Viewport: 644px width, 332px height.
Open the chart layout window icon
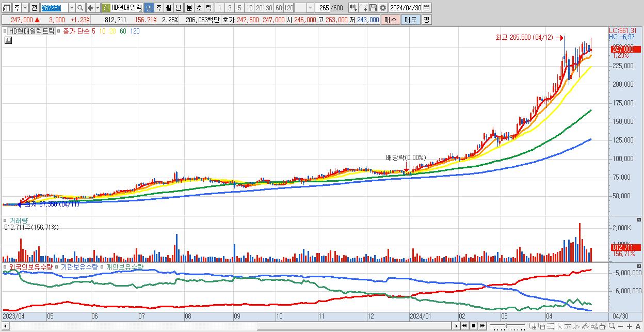coord(7,8)
